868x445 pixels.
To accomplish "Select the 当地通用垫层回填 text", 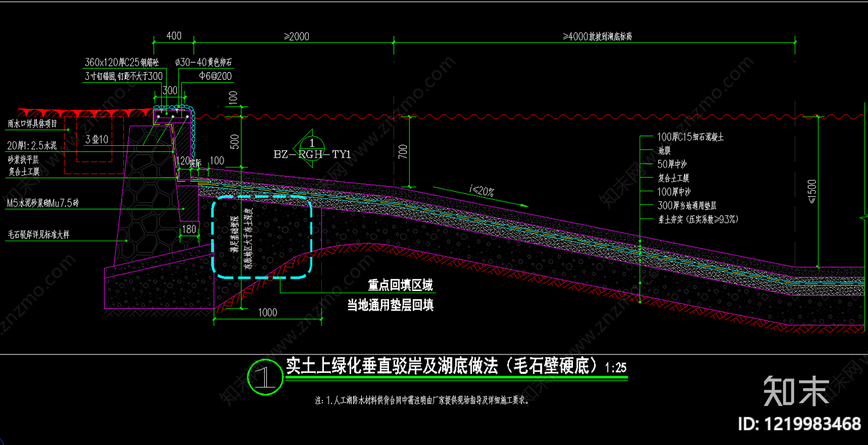I will (x=390, y=305).
